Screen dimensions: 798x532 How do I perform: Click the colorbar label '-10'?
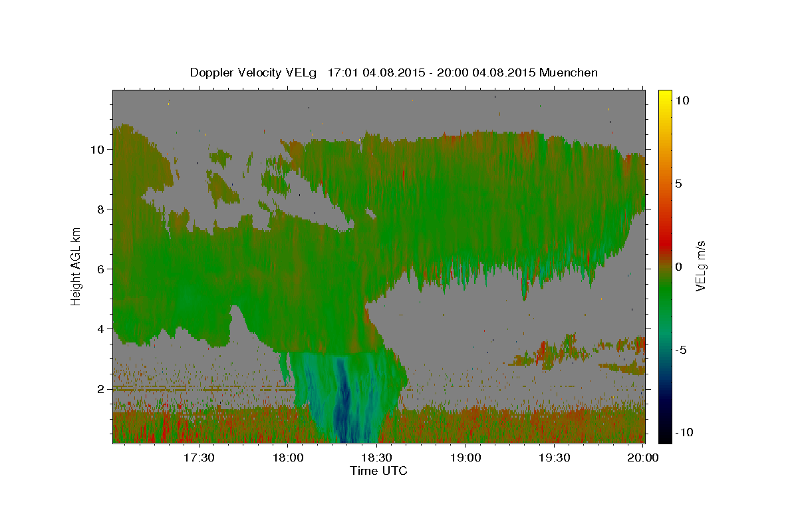tap(684, 432)
